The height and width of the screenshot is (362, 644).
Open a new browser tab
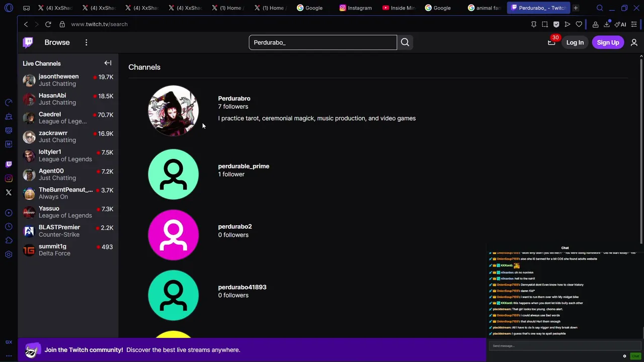click(x=576, y=8)
